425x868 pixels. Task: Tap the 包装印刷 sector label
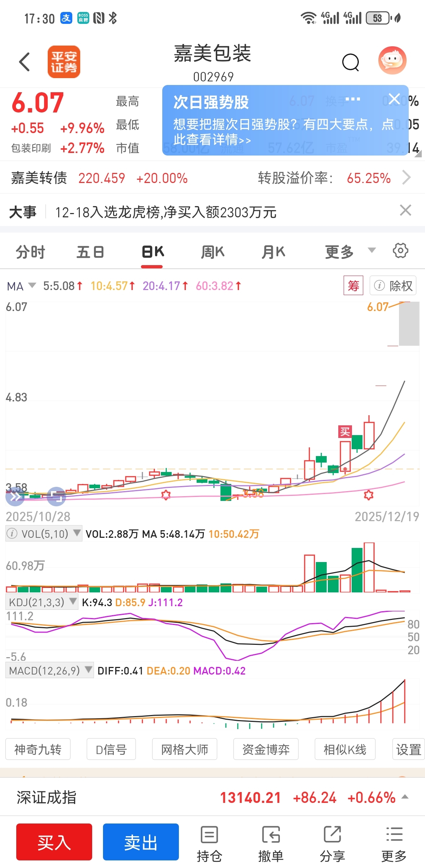tap(31, 148)
